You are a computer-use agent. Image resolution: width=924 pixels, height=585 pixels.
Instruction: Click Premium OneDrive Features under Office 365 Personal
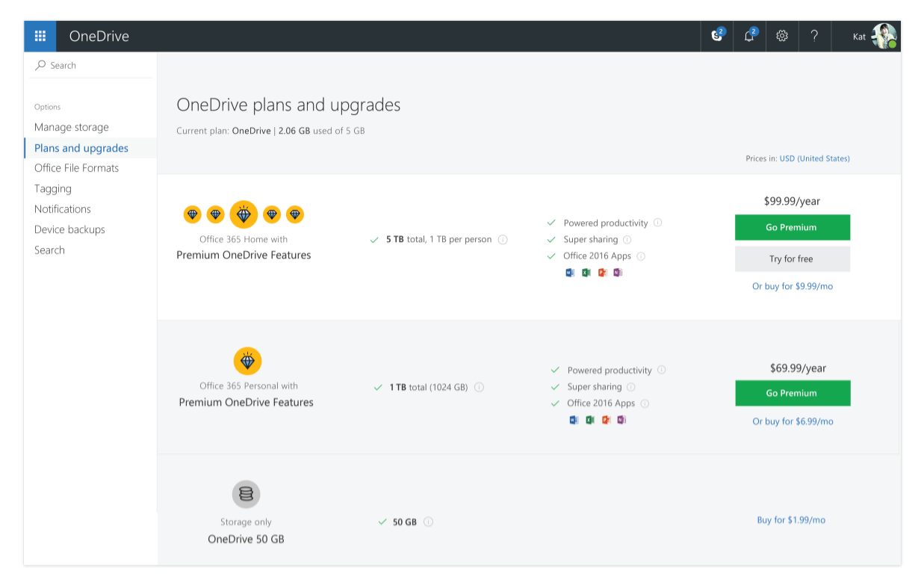point(246,403)
